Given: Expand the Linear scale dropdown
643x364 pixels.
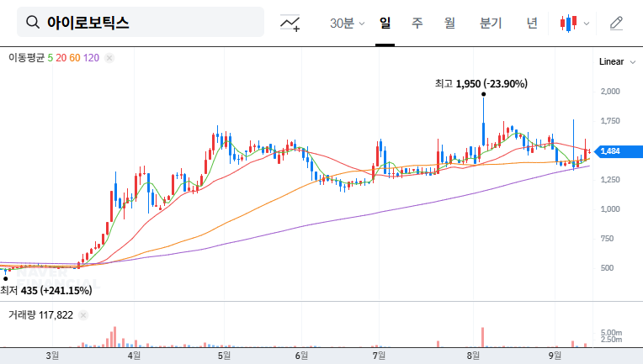Looking at the screenshot, I should coord(614,62).
